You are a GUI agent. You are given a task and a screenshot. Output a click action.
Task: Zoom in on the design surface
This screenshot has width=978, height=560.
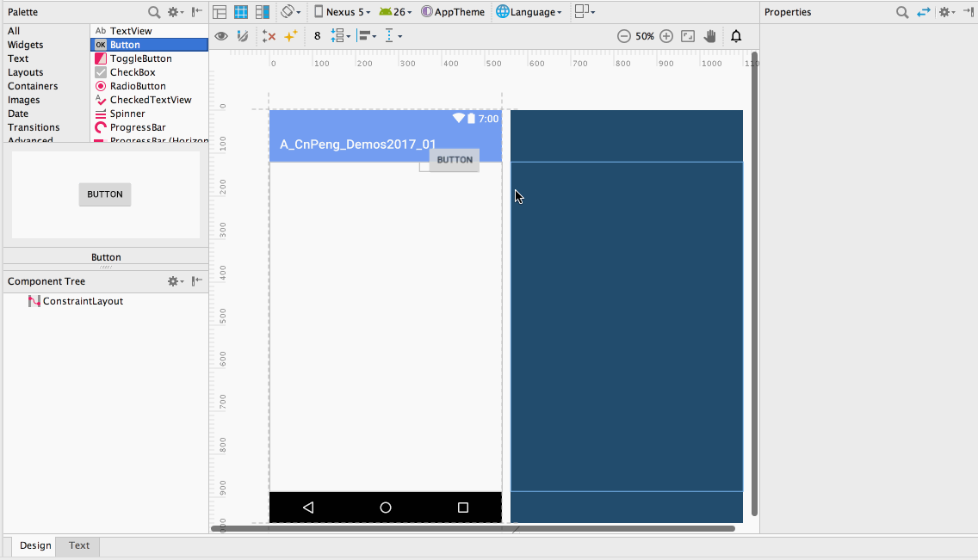point(666,36)
